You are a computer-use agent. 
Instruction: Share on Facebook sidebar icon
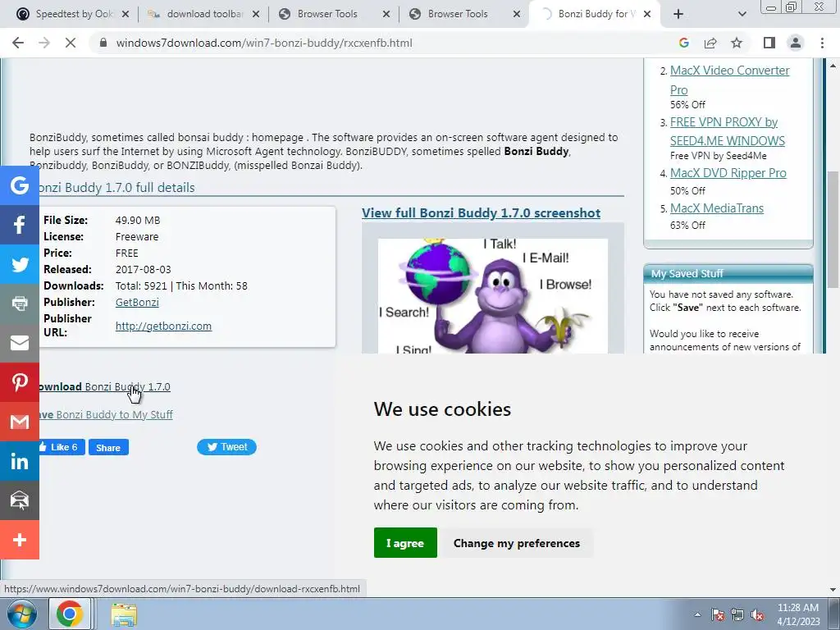20,225
